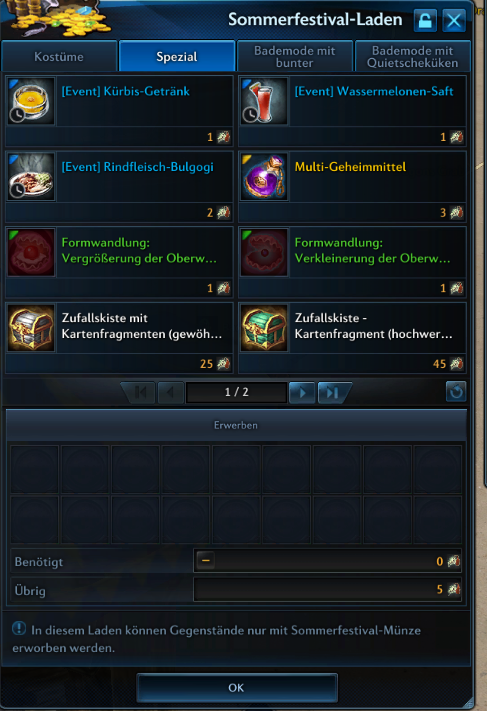Click the refresh shop list icon
The width and height of the screenshot is (487, 711).
456,391
